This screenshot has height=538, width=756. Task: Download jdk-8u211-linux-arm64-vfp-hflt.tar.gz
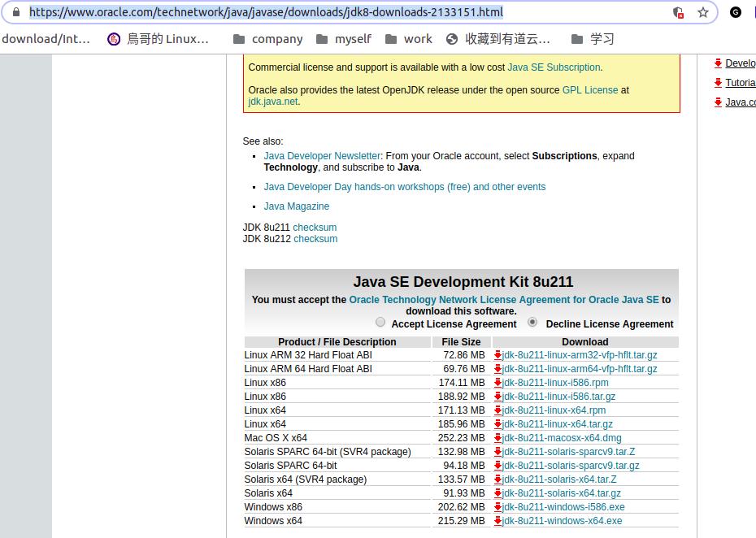pos(580,369)
